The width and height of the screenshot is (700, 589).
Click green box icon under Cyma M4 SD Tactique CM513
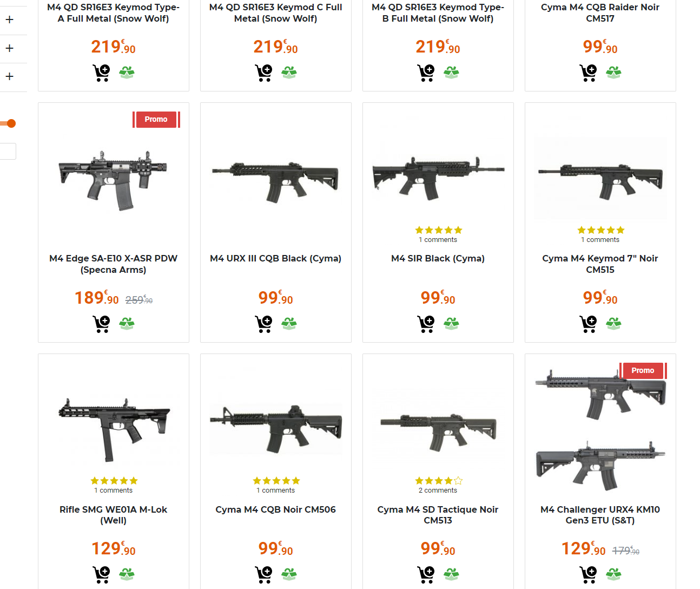tap(451, 574)
